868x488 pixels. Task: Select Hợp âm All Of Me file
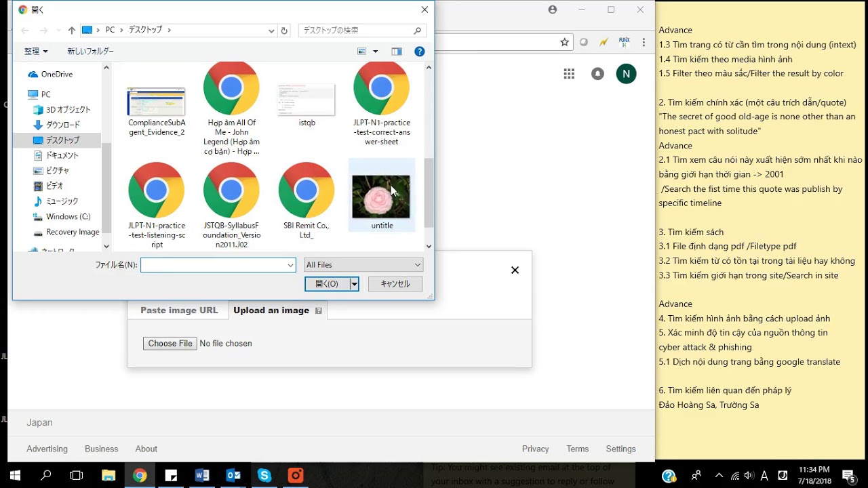[231, 108]
